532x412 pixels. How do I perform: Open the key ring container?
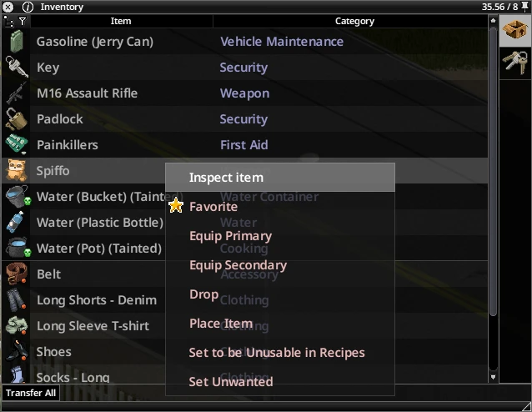coord(514,62)
